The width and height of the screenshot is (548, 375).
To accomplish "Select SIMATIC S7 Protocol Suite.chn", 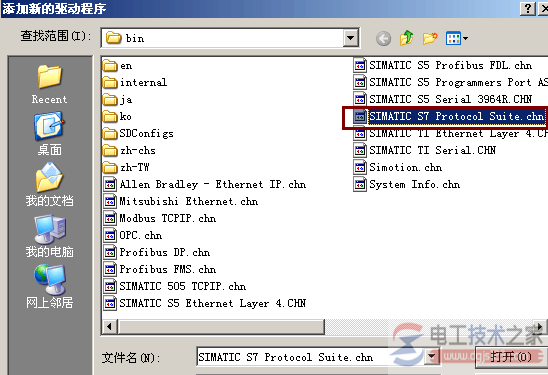I will click(x=449, y=116).
